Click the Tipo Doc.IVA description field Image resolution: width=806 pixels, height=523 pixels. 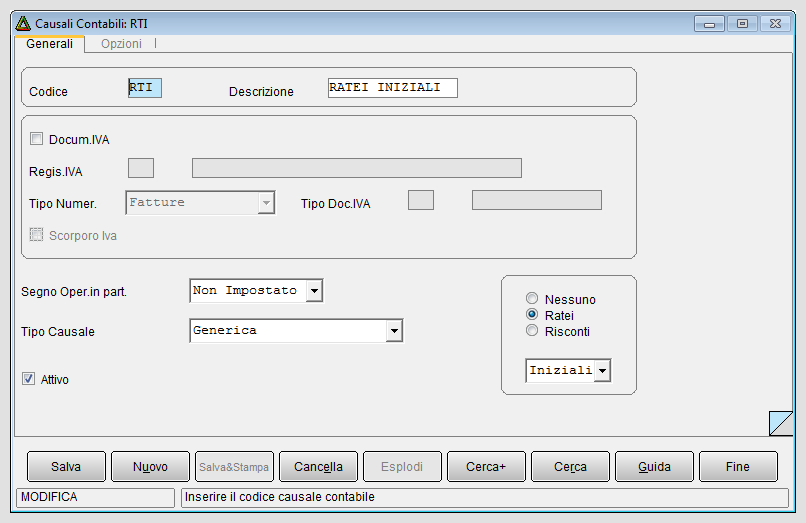click(x=537, y=200)
